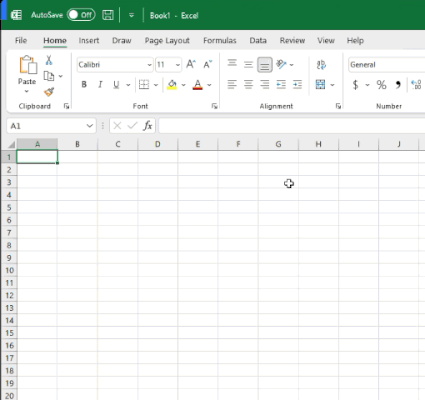Switch to the Insert tab
Screen dimensions: 425x400
89,41
